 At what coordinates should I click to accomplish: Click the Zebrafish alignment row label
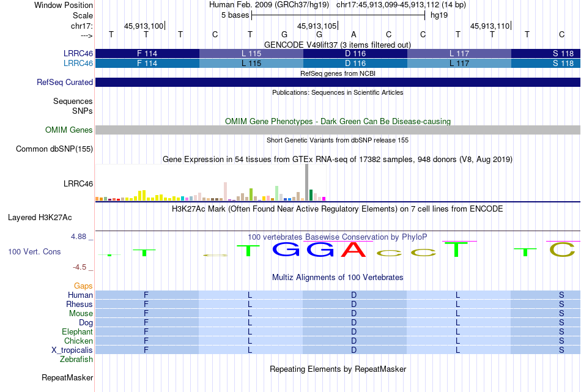[76, 360]
